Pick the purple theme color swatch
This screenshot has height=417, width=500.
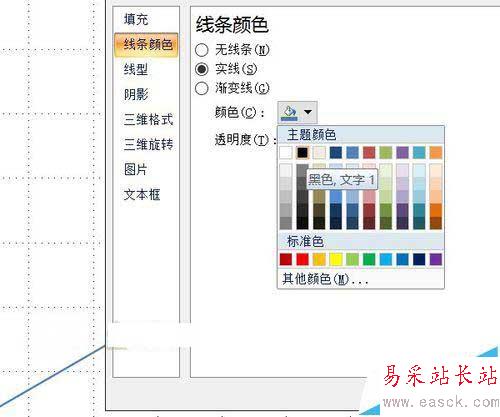[x=402, y=153]
